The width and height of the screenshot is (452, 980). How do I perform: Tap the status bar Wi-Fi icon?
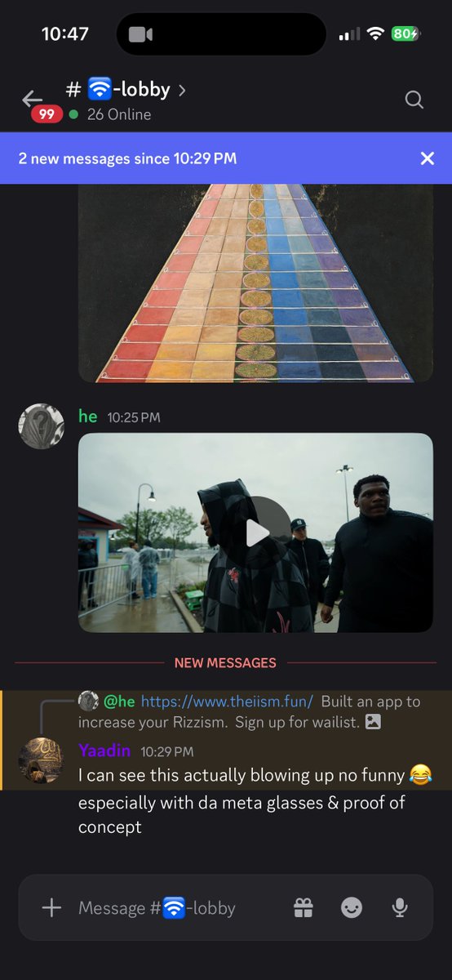pyautogui.click(x=375, y=33)
